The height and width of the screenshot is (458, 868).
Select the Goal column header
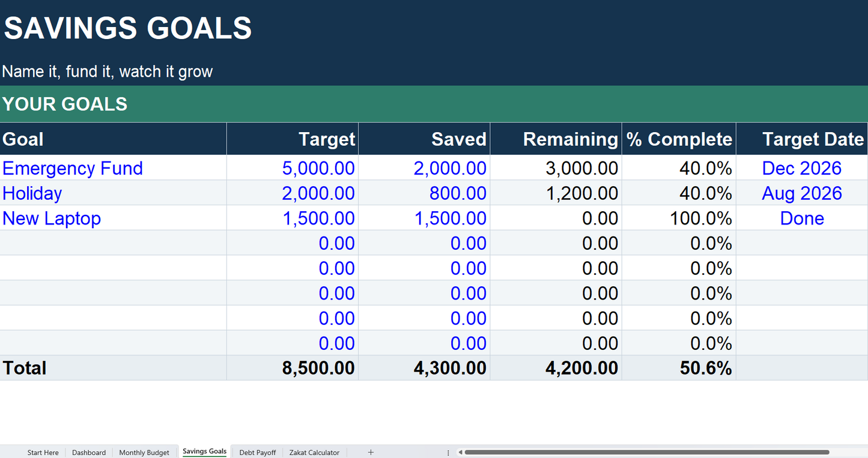113,139
